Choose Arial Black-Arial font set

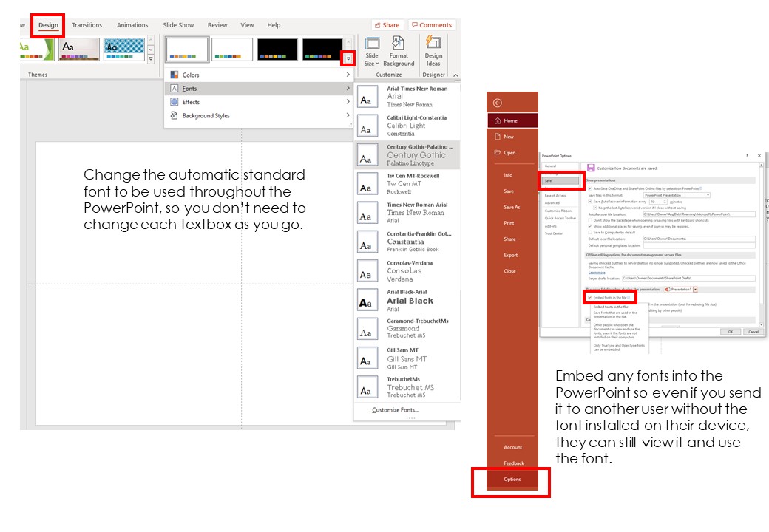tap(407, 300)
